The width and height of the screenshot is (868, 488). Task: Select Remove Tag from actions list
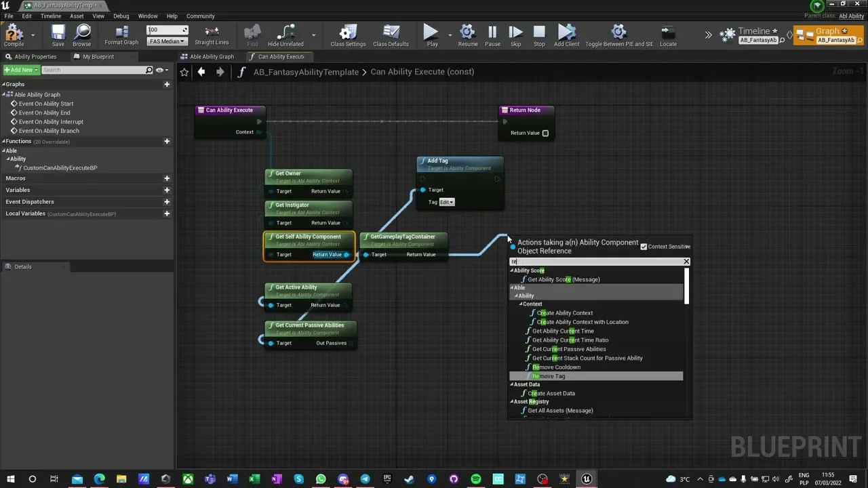click(x=549, y=376)
